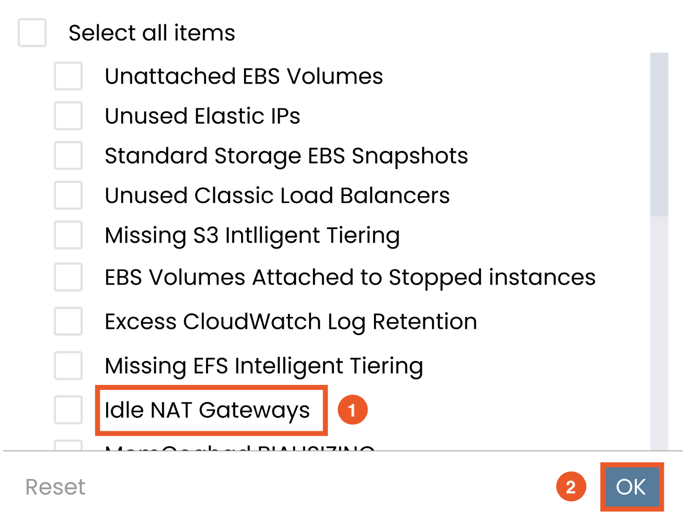Click the Unused Elastic IPs label text
Viewport: 683px width, 523px height.
click(x=202, y=116)
